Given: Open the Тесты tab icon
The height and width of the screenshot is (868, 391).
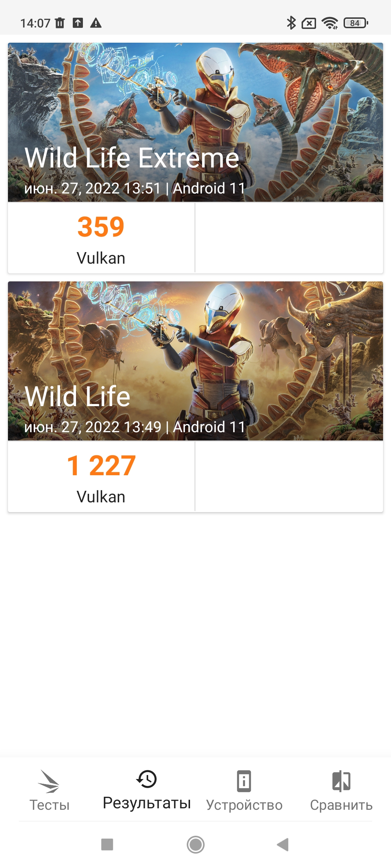Looking at the screenshot, I should [x=49, y=781].
